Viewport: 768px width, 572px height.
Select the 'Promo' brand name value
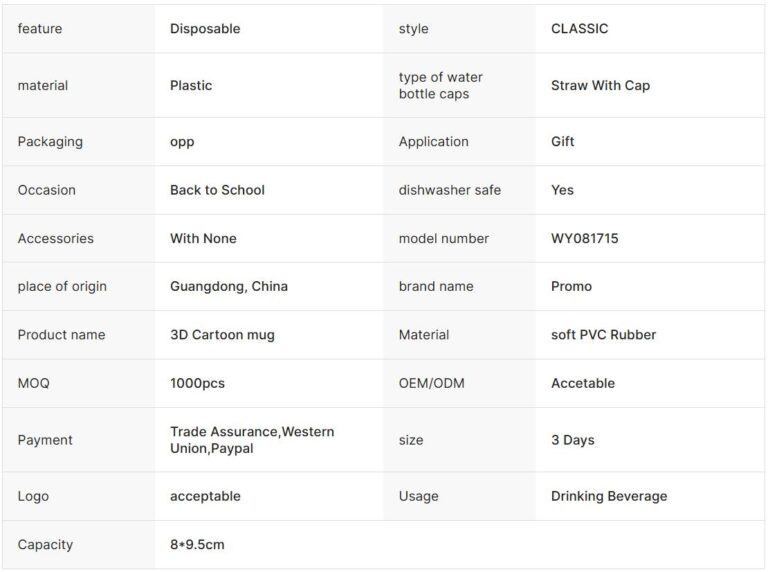click(571, 286)
